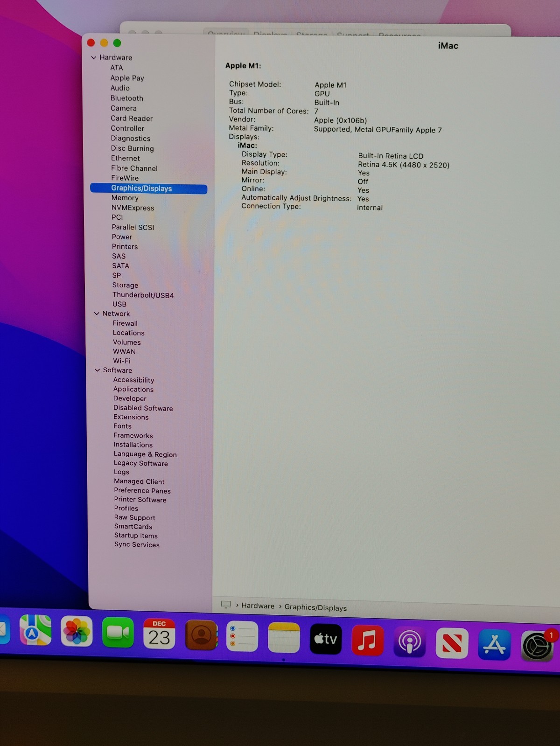Open Extensions in sidebar
The image size is (560, 746).
click(131, 417)
